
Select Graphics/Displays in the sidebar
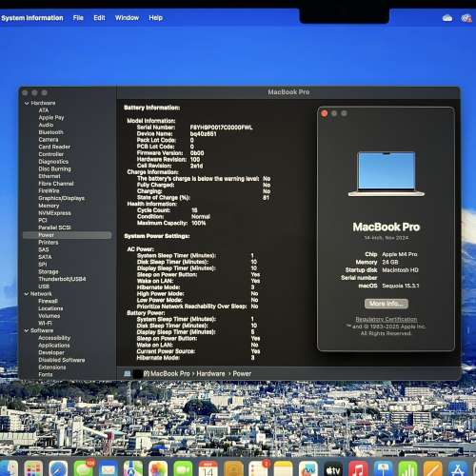tap(61, 198)
